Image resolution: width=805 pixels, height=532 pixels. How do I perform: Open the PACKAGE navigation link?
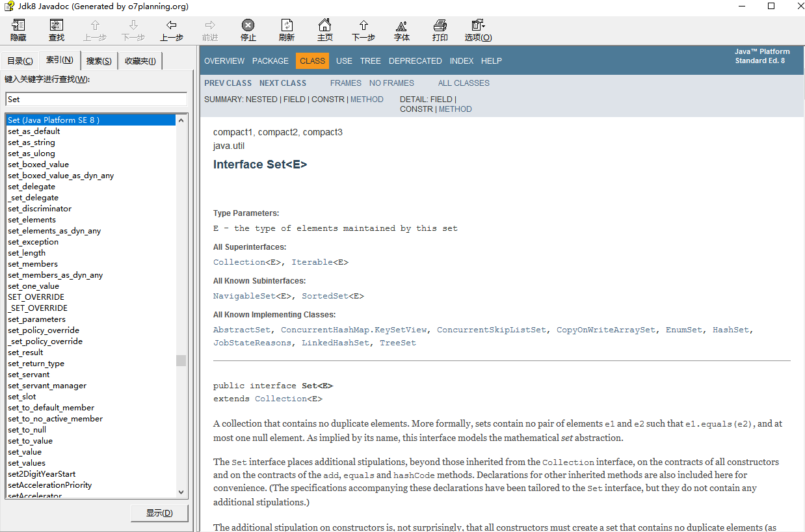tap(271, 60)
